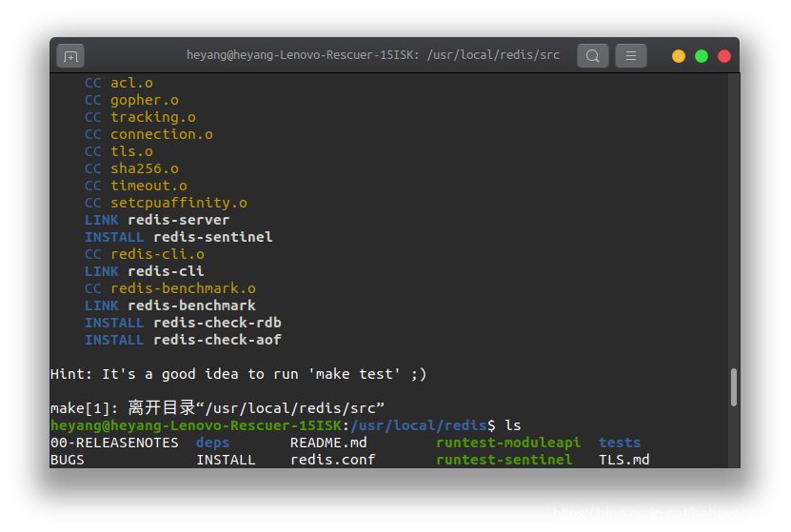This screenshot has width=791, height=532.
Task: Click the 'redis-sentinel' install line
Action: pos(179,237)
